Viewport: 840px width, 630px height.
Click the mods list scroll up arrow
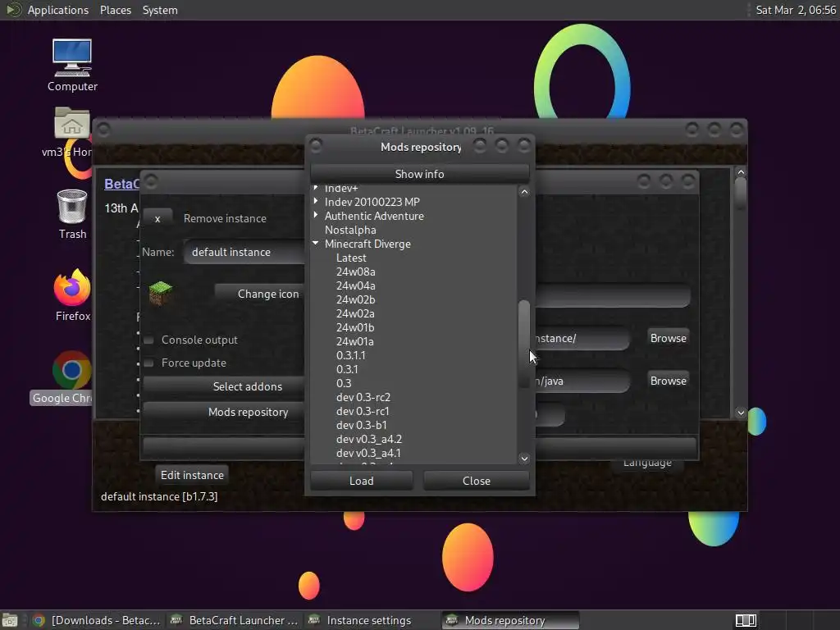(524, 192)
